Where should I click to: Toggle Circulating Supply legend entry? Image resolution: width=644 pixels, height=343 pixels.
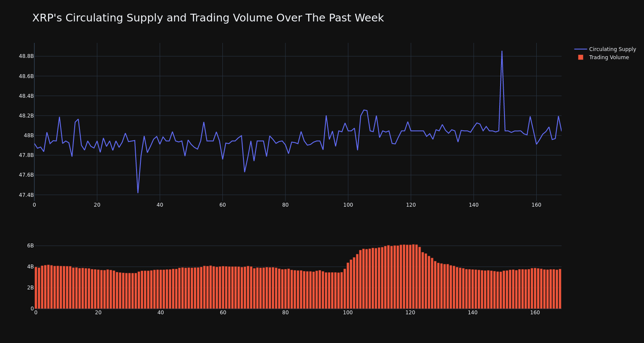(605, 49)
